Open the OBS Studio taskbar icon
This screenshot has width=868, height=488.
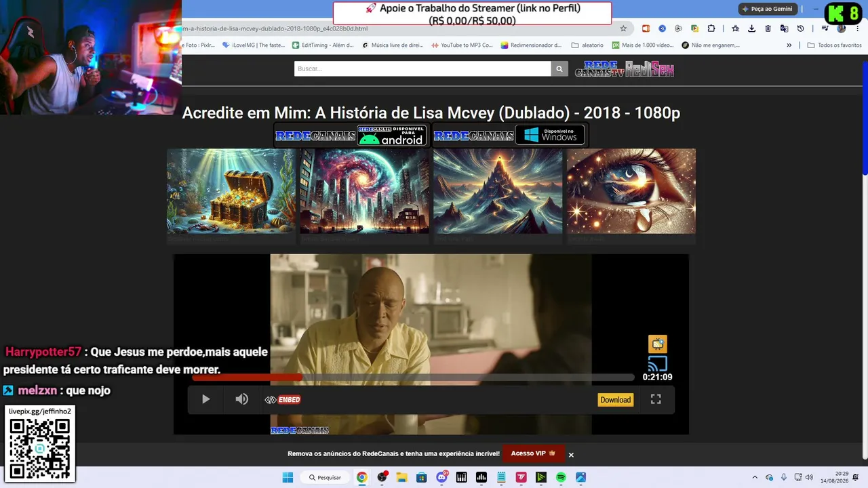(x=382, y=477)
